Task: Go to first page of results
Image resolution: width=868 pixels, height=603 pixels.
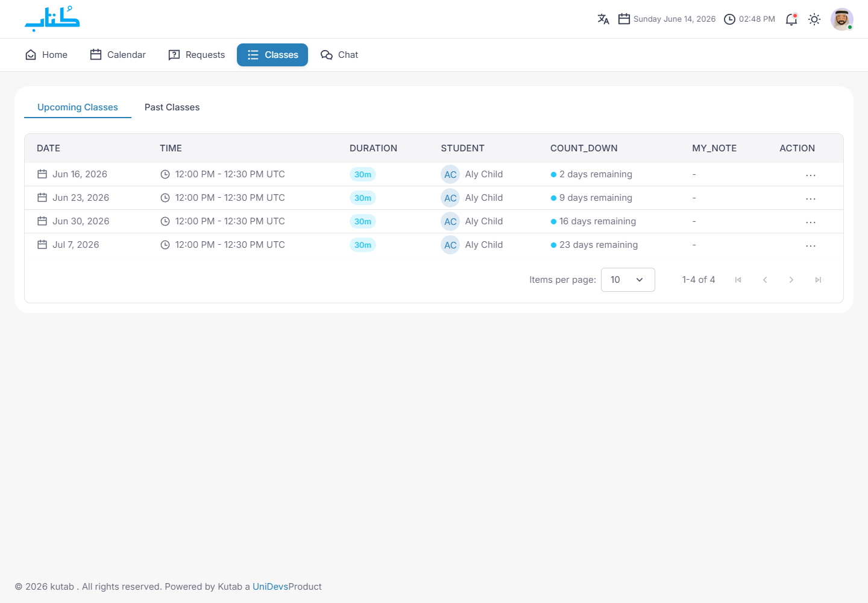Action: coord(738,280)
